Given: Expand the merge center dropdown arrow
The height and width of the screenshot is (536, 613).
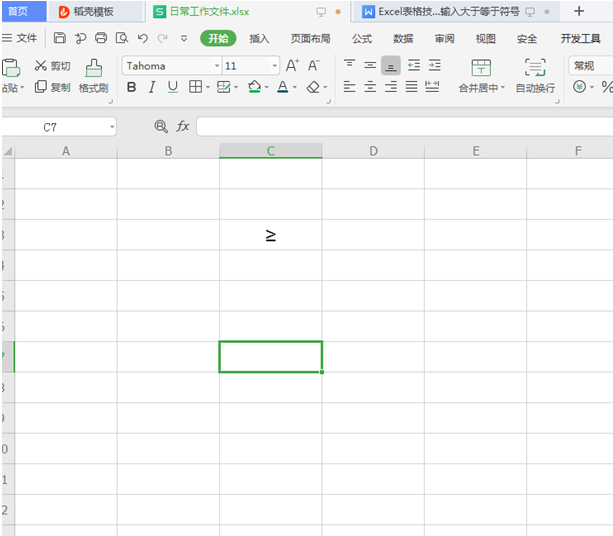Looking at the screenshot, I should 503,87.
